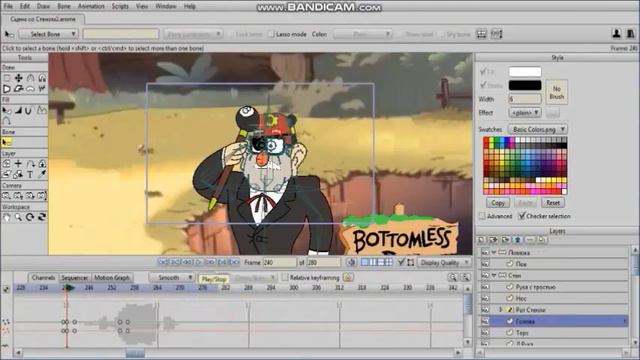Enable the Lasso mode checkbox
This screenshot has width=640, height=360.
271,34
